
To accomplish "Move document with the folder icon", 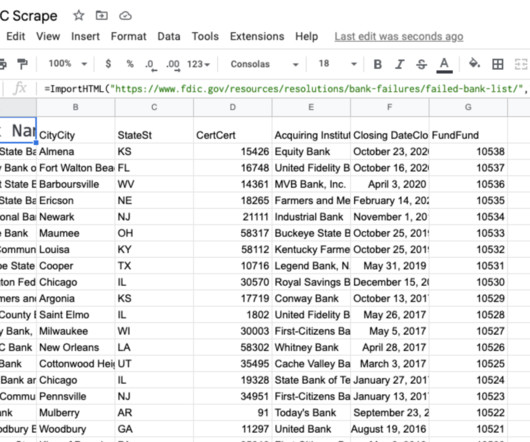I will tap(101, 15).
